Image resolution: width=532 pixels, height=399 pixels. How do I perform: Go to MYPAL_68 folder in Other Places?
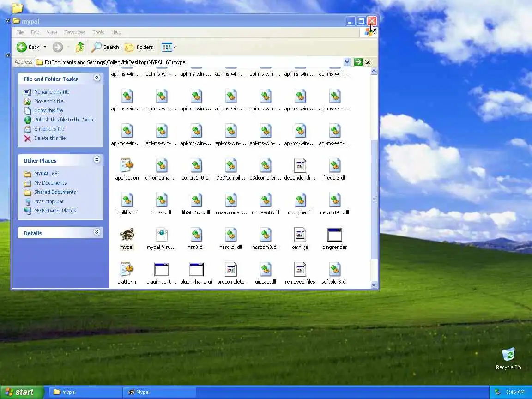pos(46,174)
